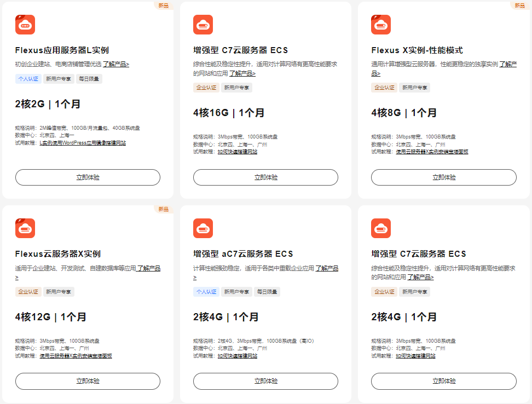
Task: Click the 新品 badge on Flexus云服务器X实例 card
Action: coord(164,209)
